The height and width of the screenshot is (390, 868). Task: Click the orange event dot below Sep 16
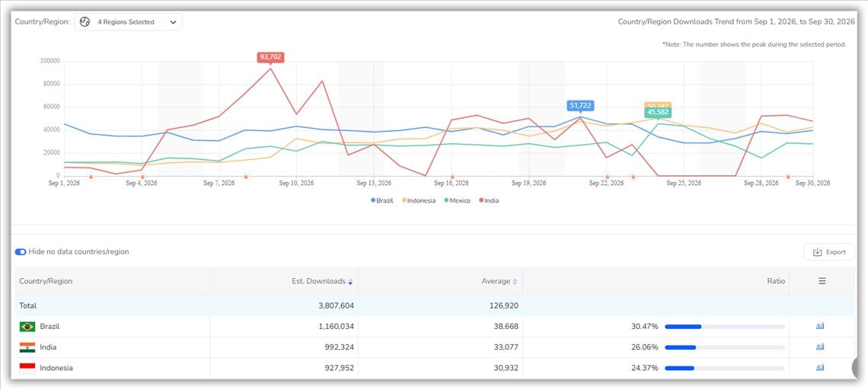(452, 177)
